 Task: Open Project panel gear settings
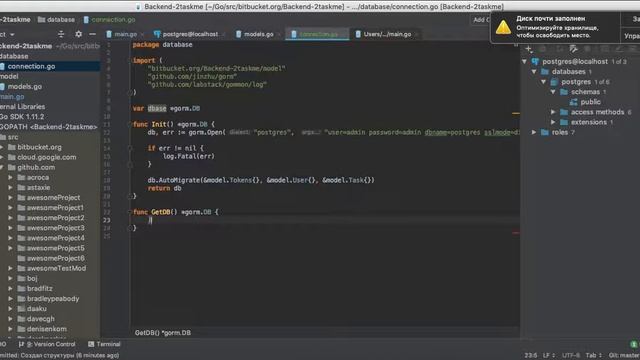pos(78,34)
